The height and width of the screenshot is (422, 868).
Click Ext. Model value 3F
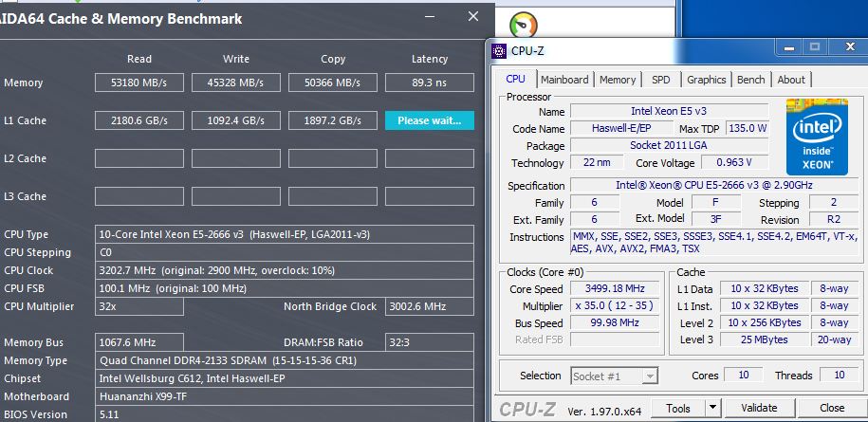click(x=716, y=219)
